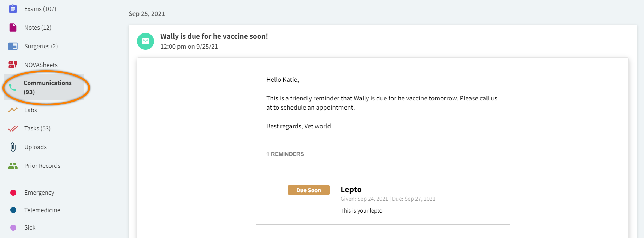Viewport: 644px width, 238px height.
Task: Click the email subject about Wally's vaccine
Action: click(x=214, y=36)
